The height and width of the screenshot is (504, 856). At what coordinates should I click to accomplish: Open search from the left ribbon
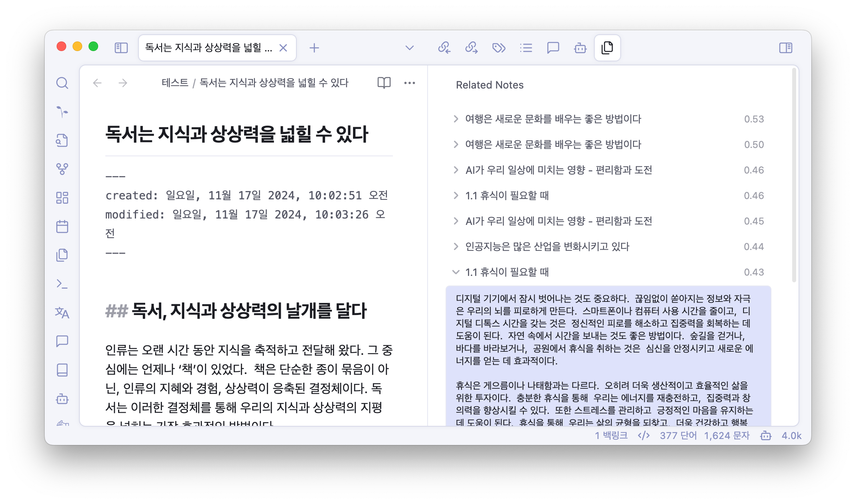[x=62, y=83]
